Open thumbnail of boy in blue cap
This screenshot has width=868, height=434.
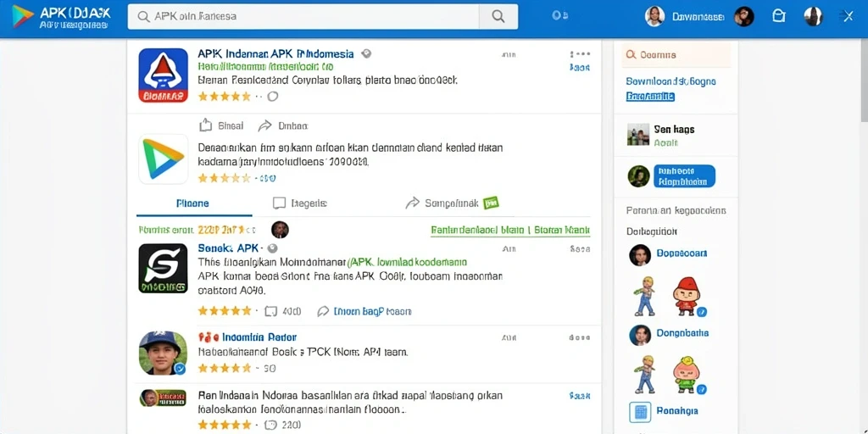click(164, 353)
